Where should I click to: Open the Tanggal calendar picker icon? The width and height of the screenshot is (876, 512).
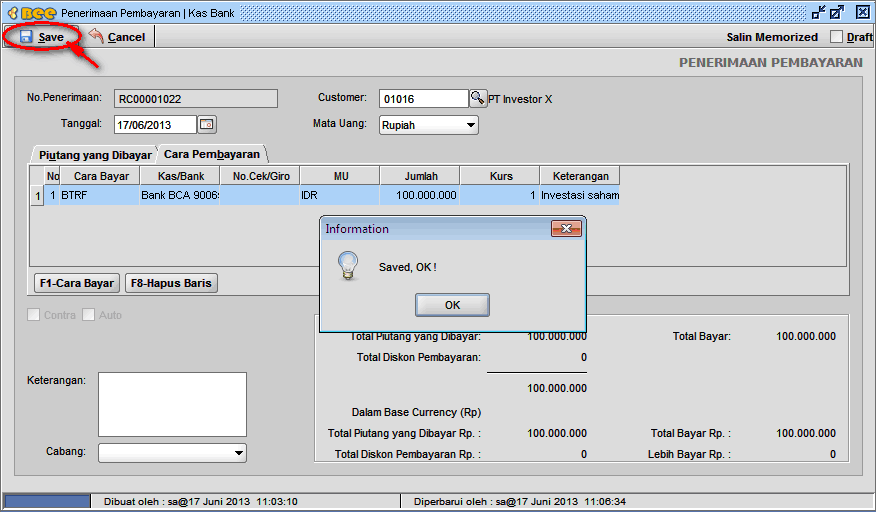point(207,124)
